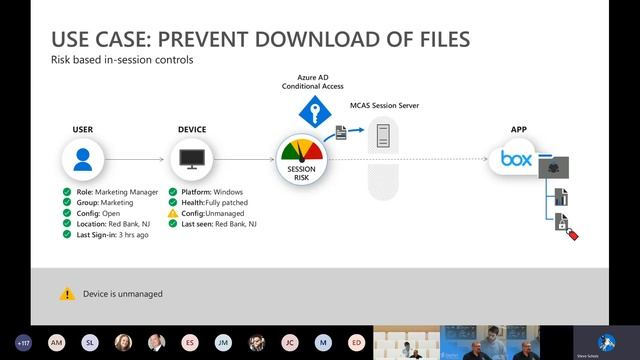Open the +117 more participants badge

tap(23, 343)
